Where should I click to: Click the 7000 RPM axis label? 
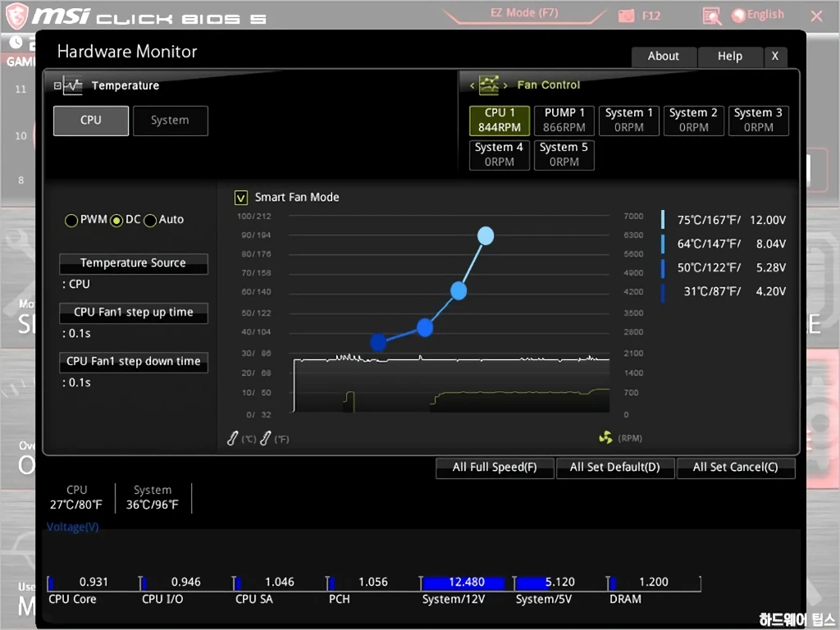633,217
